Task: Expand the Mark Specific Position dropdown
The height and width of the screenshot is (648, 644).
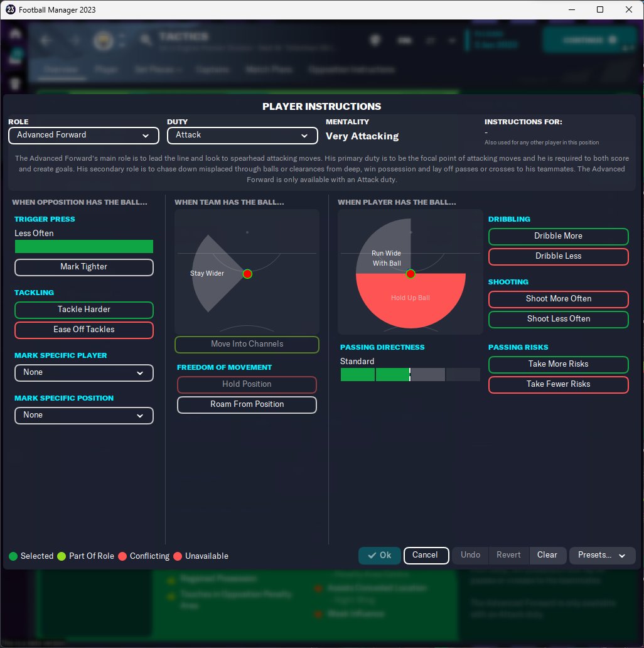Action: point(84,415)
